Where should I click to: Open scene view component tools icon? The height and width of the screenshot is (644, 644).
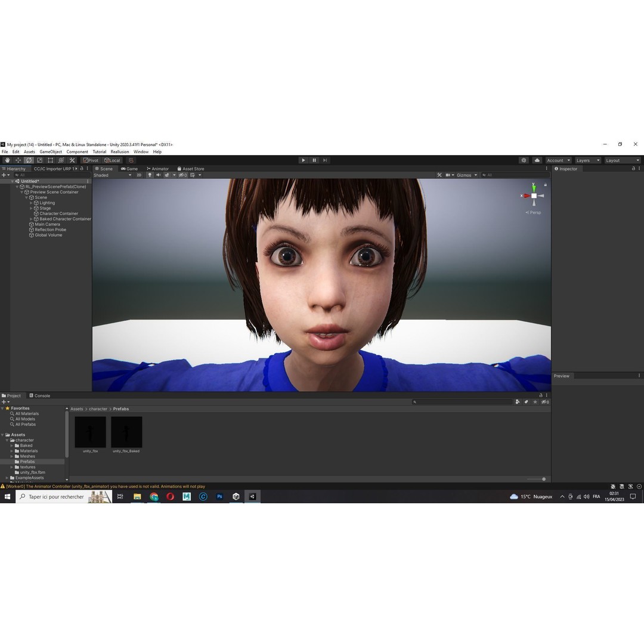pyautogui.click(x=439, y=175)
